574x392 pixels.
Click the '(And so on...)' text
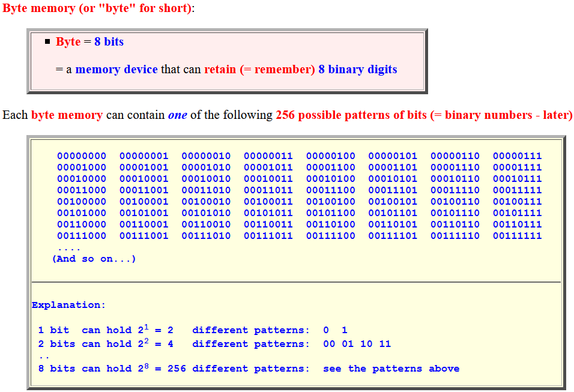(x=94, y=259)
